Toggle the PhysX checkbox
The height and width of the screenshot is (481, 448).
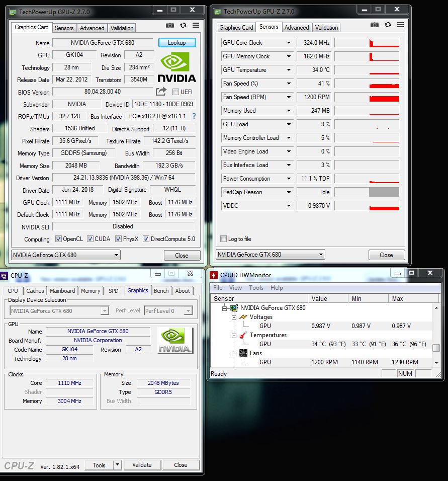118,238
